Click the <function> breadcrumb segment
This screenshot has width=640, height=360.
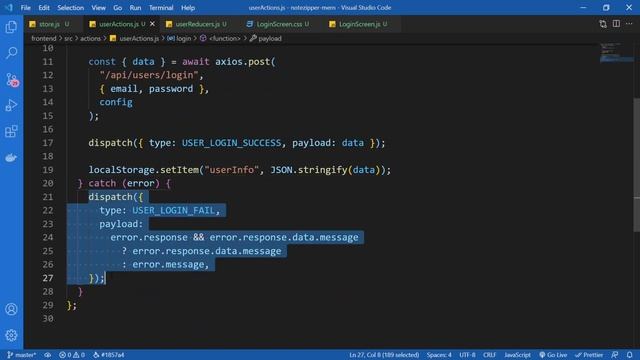point(220,38)
